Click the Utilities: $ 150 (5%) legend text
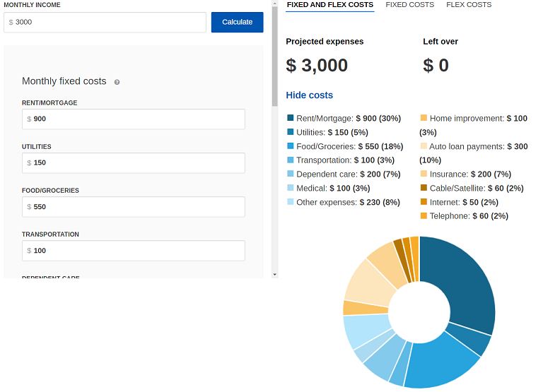The height and width of the screenshot is (392, 543). 332,133
